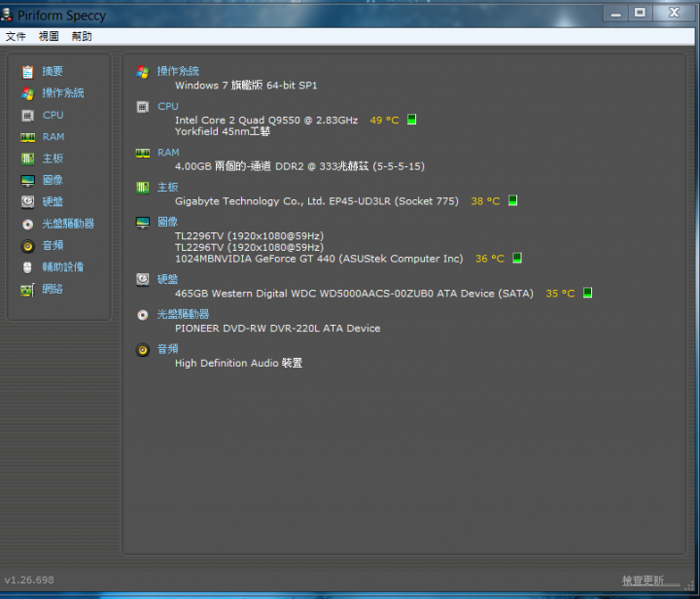Click the 38 °C motherboard temperature value

tap(485, 201)
